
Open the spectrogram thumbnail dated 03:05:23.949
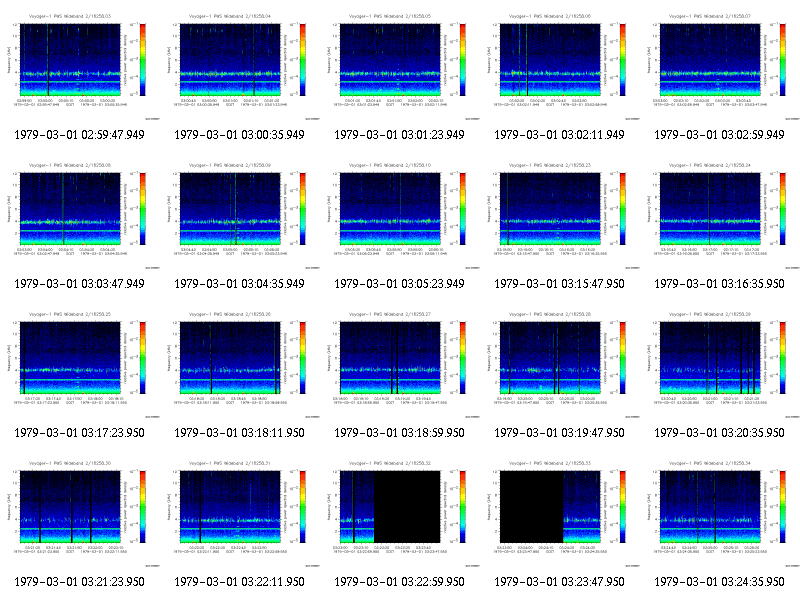point(400,214)
